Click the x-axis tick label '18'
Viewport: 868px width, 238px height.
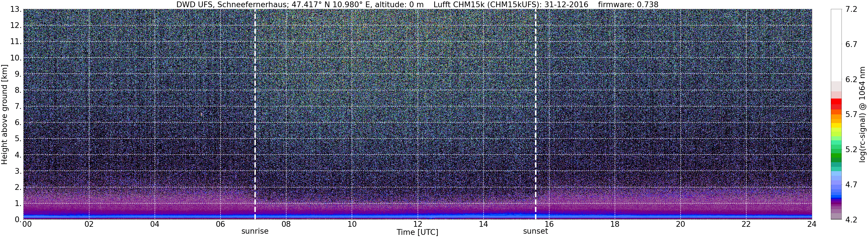tap(614, 224)
